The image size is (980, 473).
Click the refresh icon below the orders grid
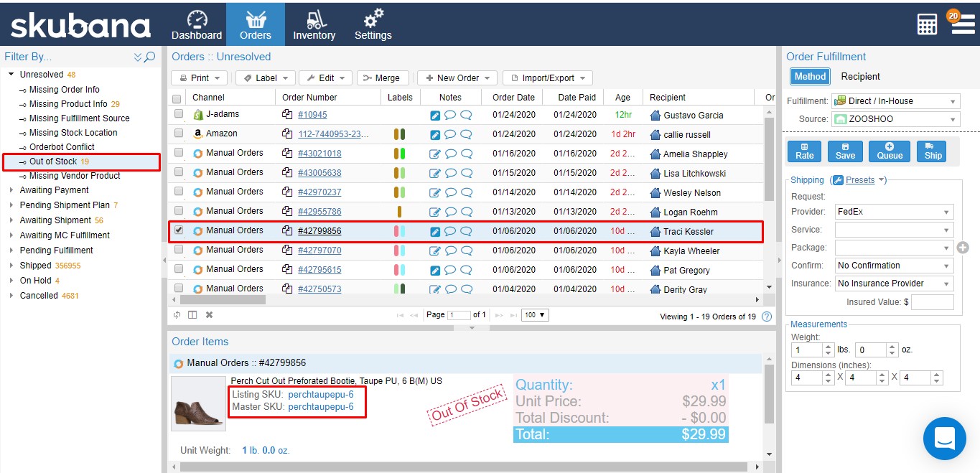(177, 315)
